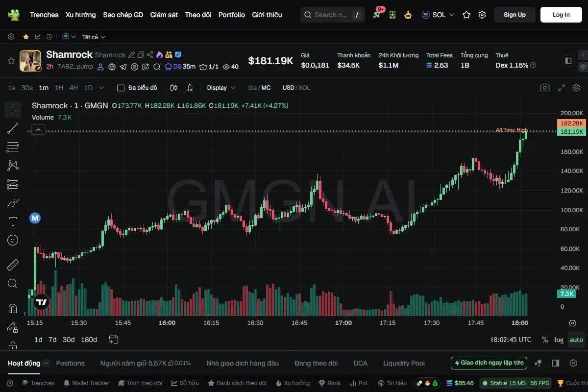Open the Trenches menu
This screenshot has height=392, width=588.
[x=44, y=15]
